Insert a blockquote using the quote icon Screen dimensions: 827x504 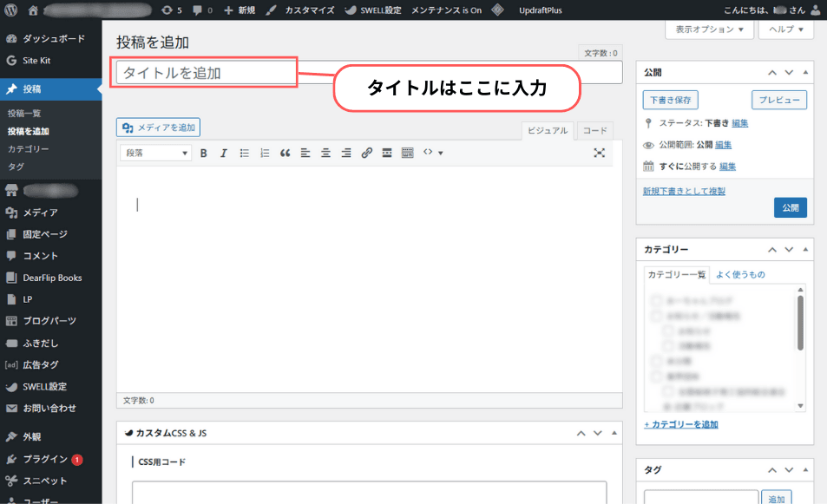(x=284, y=153)
